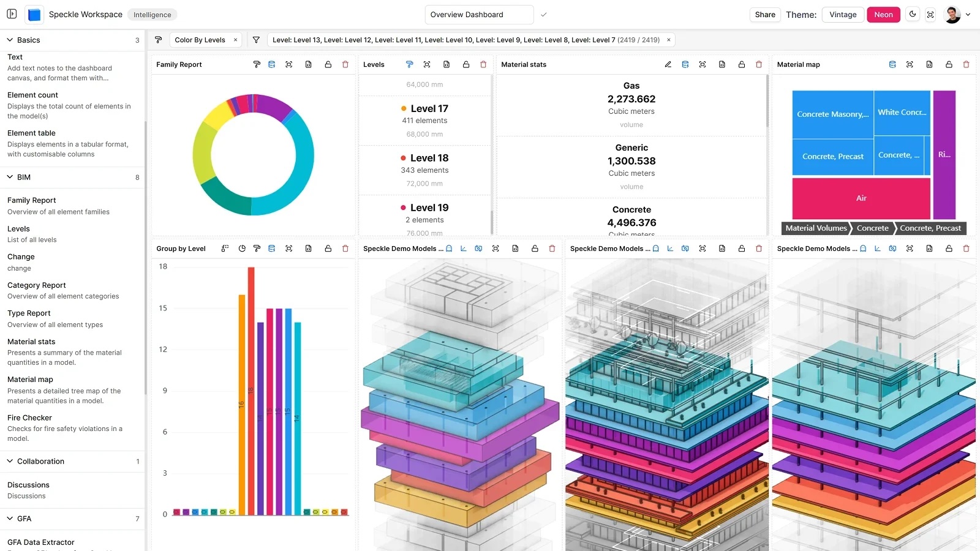
Task: Open the data source settings for Family Report
Action: click(271, 64)
